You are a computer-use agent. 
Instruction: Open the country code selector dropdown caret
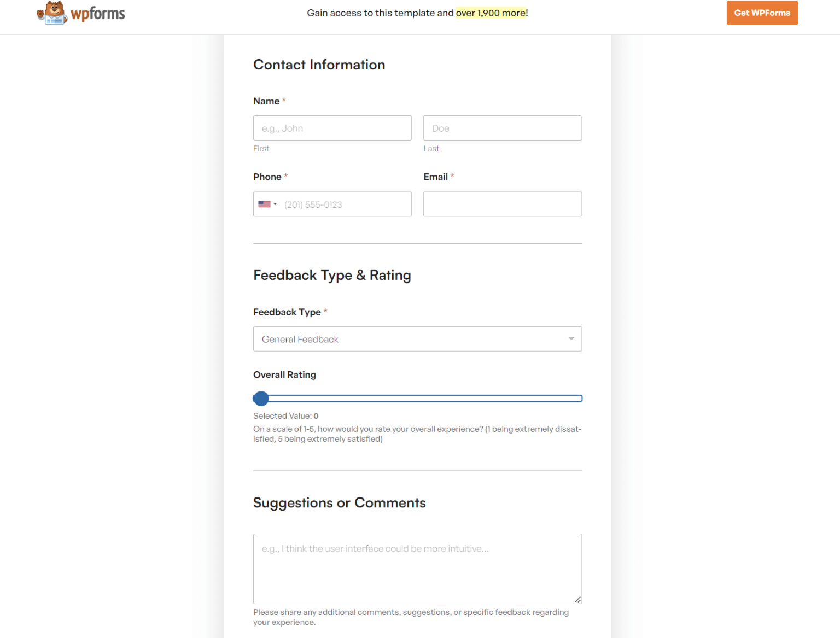coord(276,203)
